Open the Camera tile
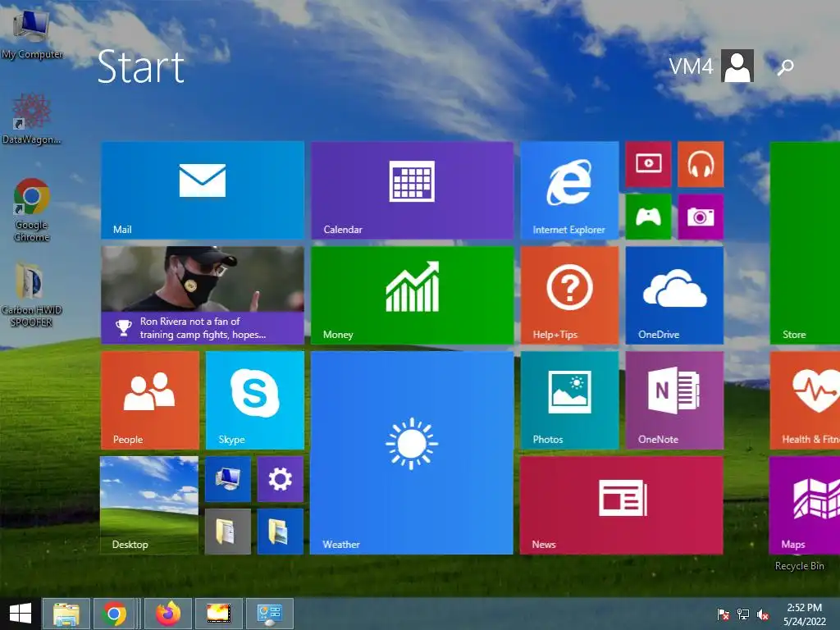 (701, 217)
